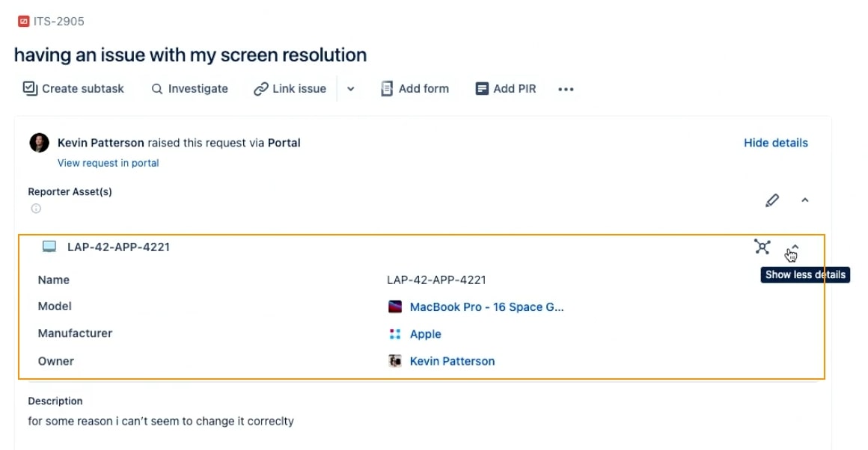This screenshot has height=450, width=868.
Task: Open the MacBook Pro - 16 Space G... link
Action: (486, 306)
